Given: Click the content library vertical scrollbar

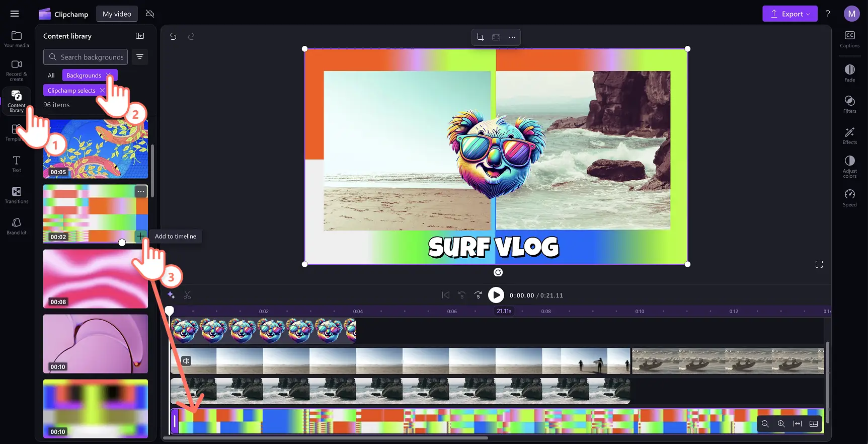Looking at the screenshot, I should [x=152, y=171].
